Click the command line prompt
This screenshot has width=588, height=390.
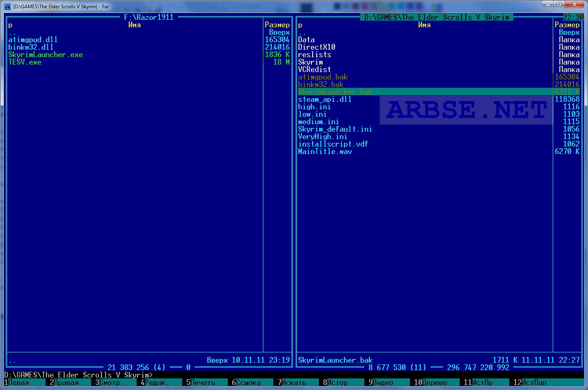point(79,375)
